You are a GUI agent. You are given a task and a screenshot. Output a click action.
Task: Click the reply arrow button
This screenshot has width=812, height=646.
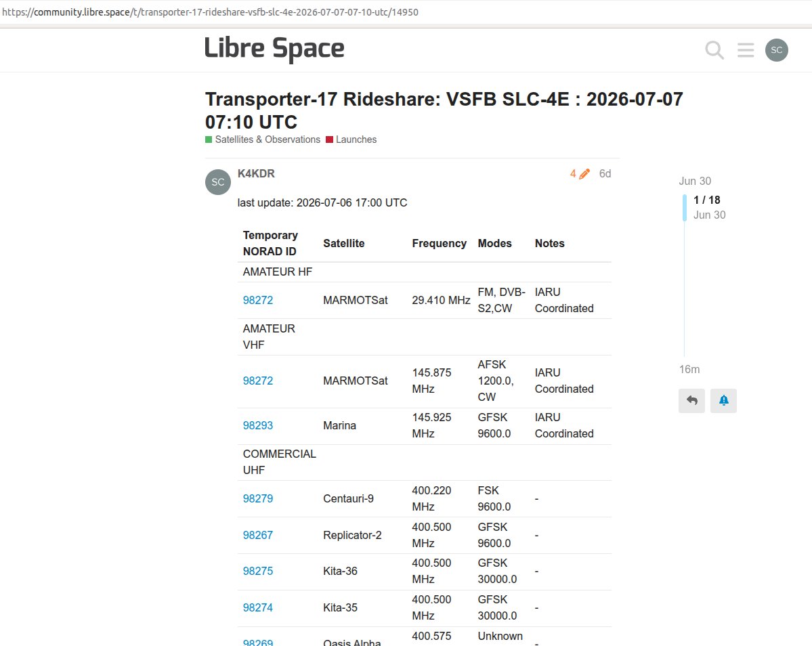coord(692,401)
